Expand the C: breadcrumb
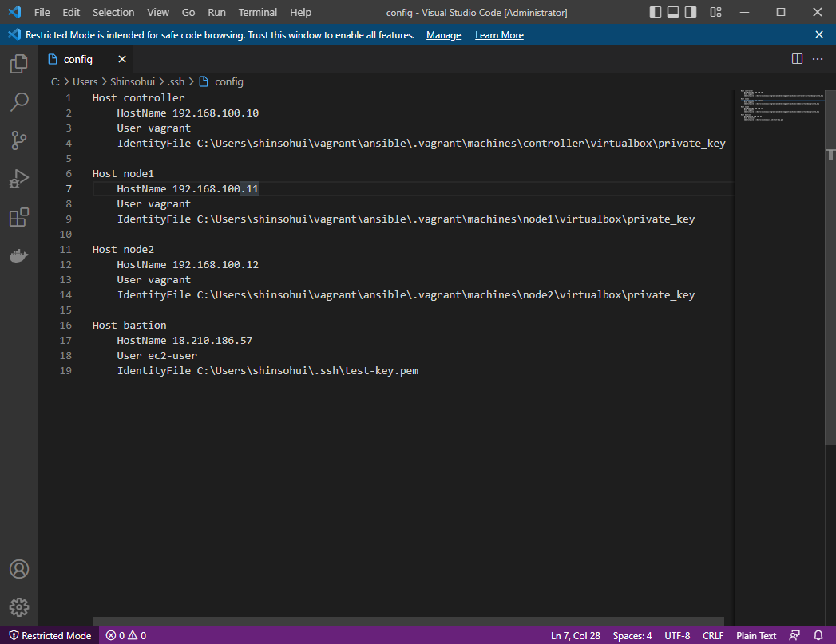The image size is (836, 644). click(x=55, y=81)
